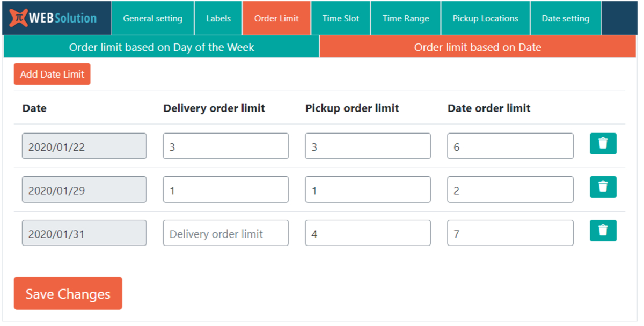Click the 2020/01/31 date field
The height and width of the screenshot is (326, 644).
pyautogui.click(x=84, y=233)
